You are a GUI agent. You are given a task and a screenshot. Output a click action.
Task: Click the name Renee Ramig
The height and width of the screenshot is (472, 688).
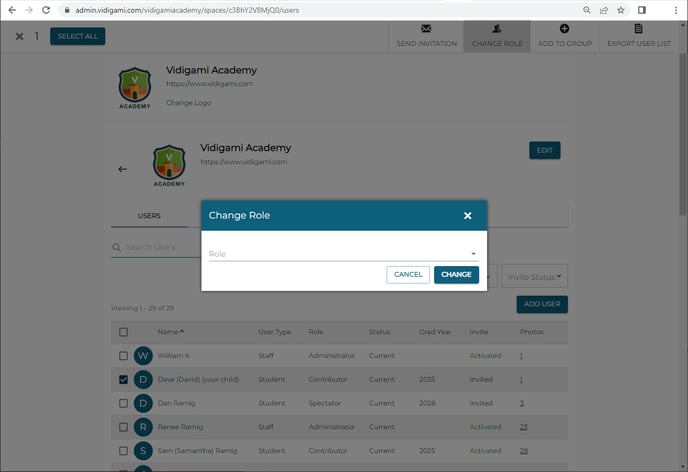click(180, 427)
